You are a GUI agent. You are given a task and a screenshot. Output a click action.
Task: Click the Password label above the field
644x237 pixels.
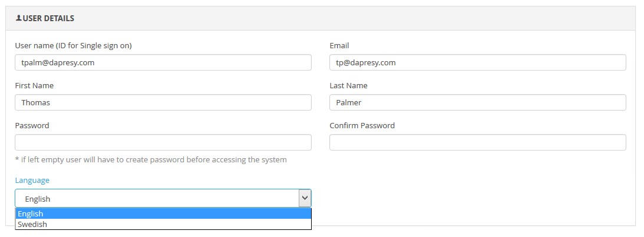[x=32, y=125]
